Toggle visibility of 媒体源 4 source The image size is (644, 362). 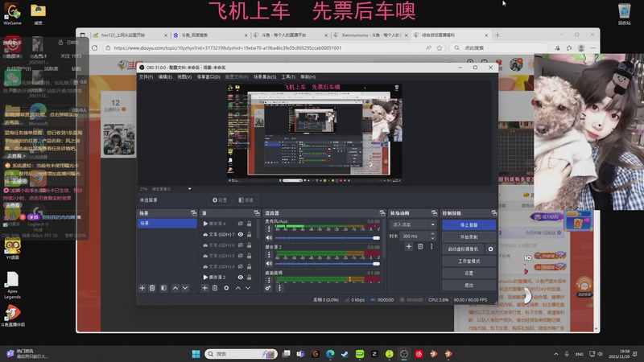pyautogui.click(x=240, y=224)
